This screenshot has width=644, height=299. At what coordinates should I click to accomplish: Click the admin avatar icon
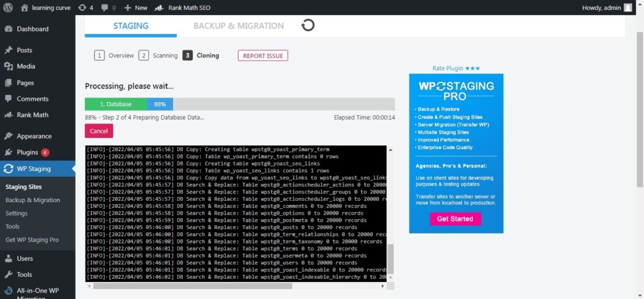point(628,8)
